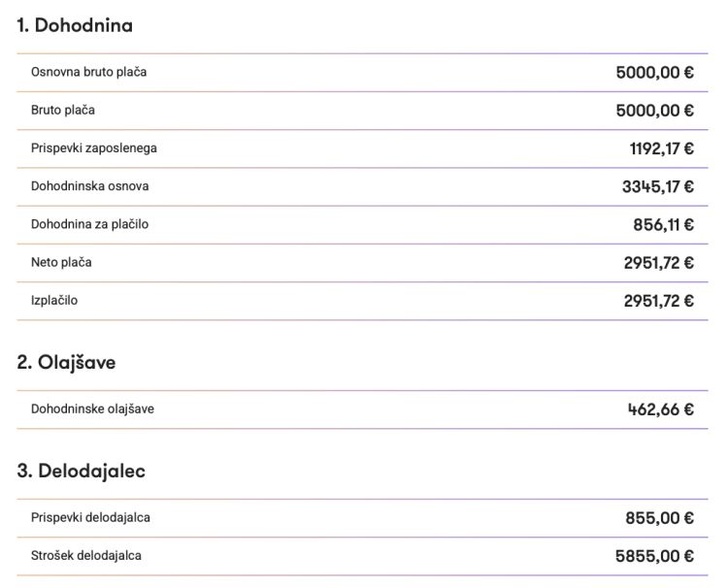Select the "Osnovna bruto plača" row label
Viewport: 728px width, 588px height.
pos(89,72)
